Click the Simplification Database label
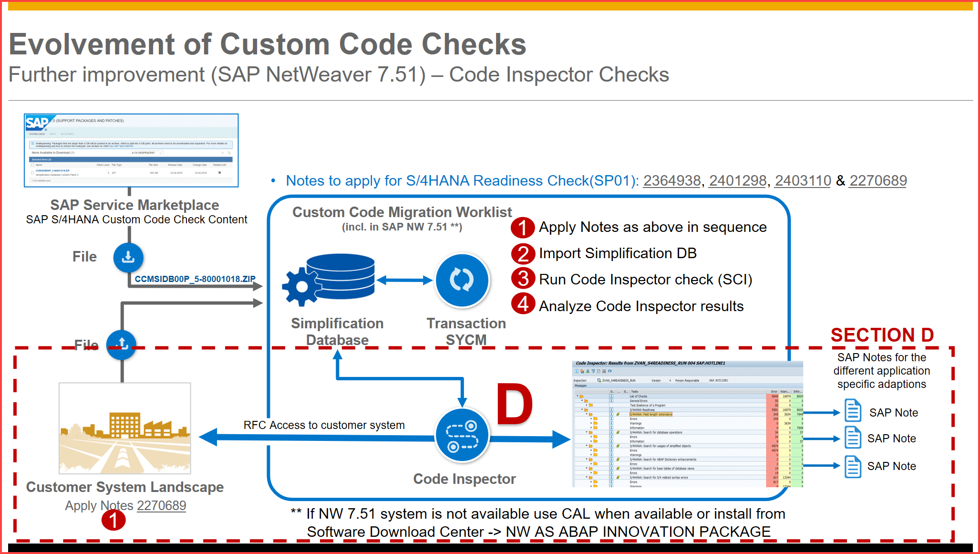The width and height of the screenshot is (980, 554). coord(337,332)
